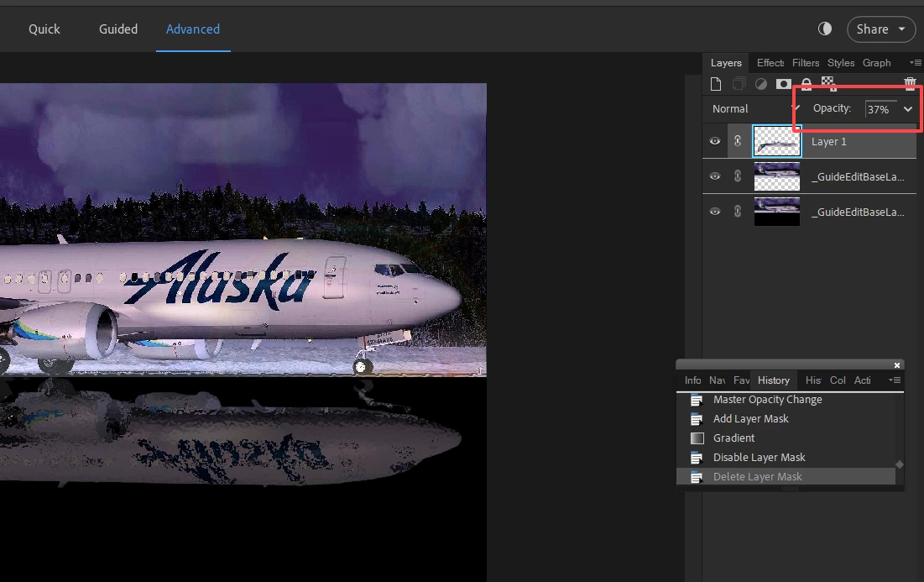Open the Filters panel tab
This screenshot has width=924, height=582.
pyautogui.click(x=806, y=62)
